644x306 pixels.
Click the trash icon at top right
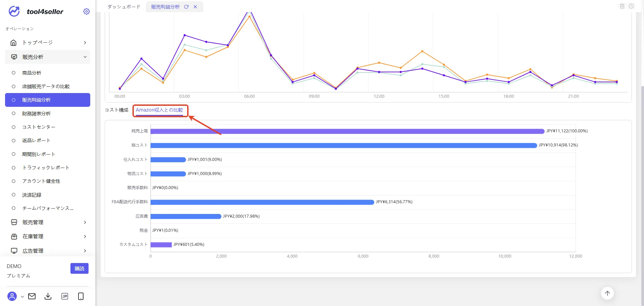pos(622,6)
